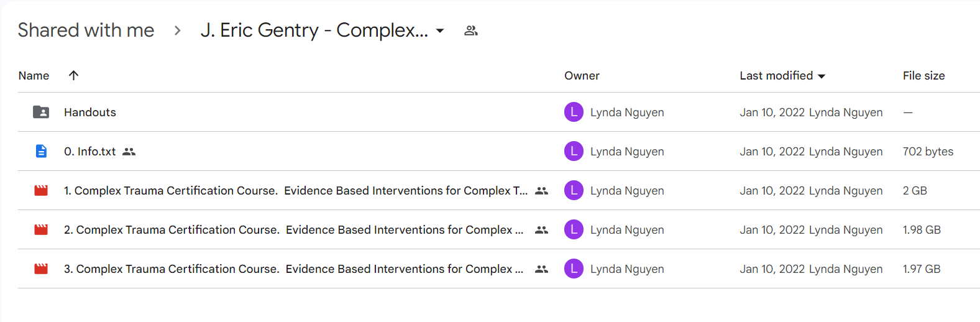The height and width of the screenshot is (322, 980).
Task: Click the Owner column header
Action: pyautogui.click(x=582, y=75)
